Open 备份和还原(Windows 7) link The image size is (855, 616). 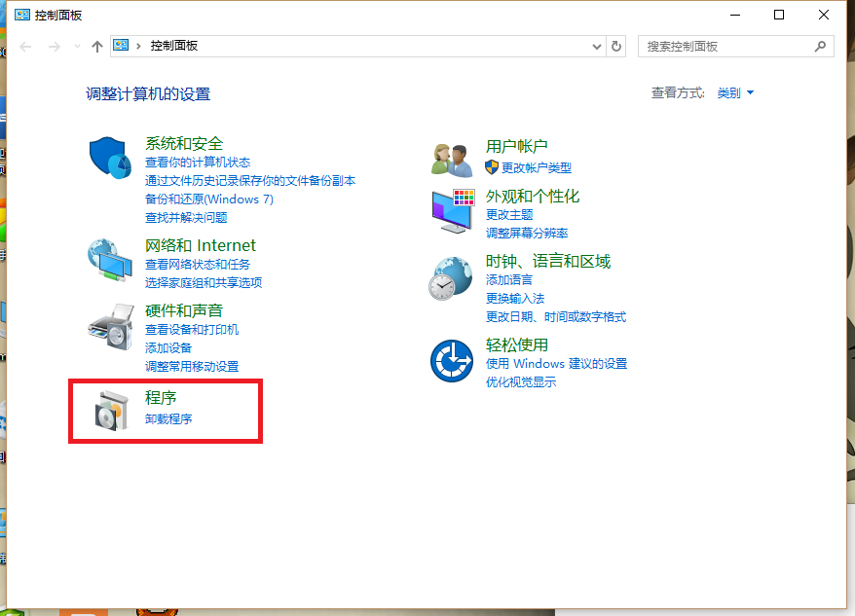click(x=209, y=199)
